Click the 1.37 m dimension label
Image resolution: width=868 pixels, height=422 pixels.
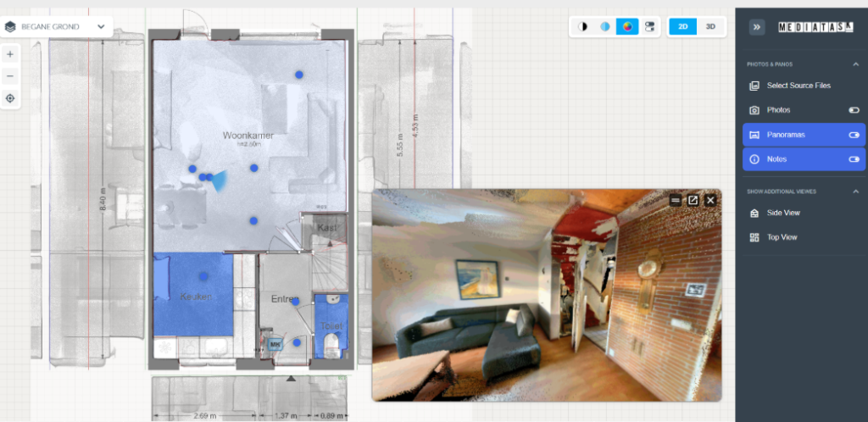click(x=287, y=416)
